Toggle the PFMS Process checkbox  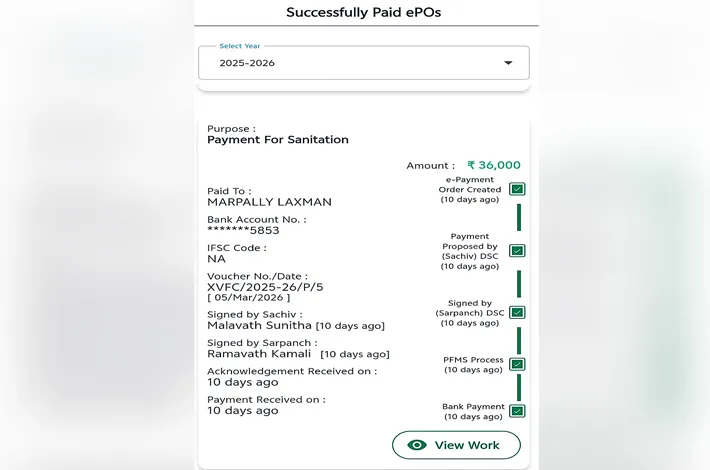517,364
